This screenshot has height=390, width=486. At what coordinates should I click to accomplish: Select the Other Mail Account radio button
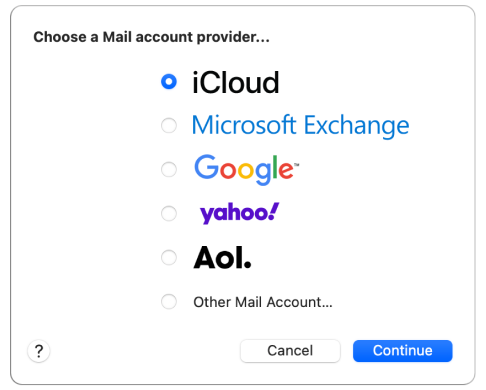pyautogui.click(x=169, y=301)
